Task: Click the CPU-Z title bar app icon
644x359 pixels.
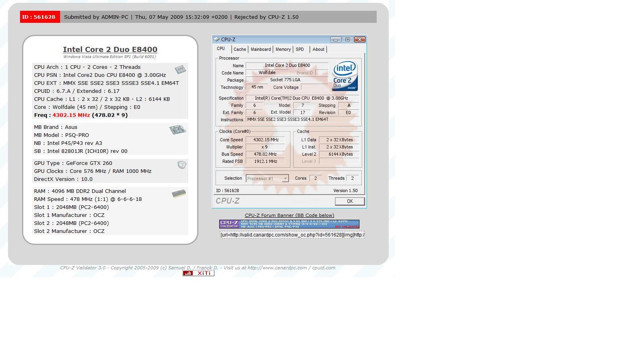Action: (217, 39)
